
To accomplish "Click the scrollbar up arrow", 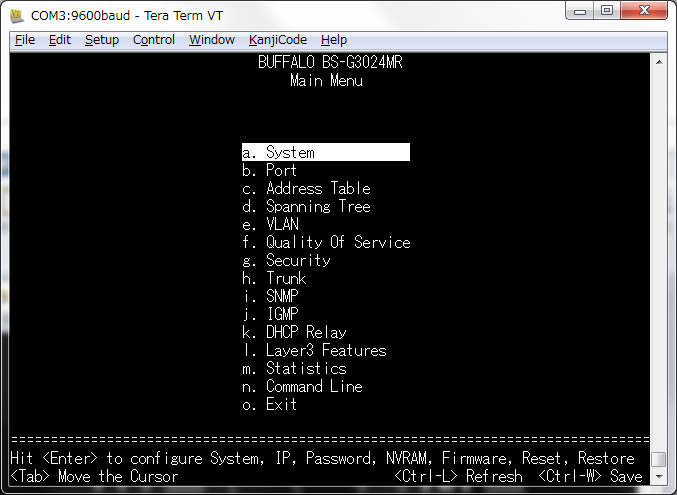I will [x=659, y=62].
